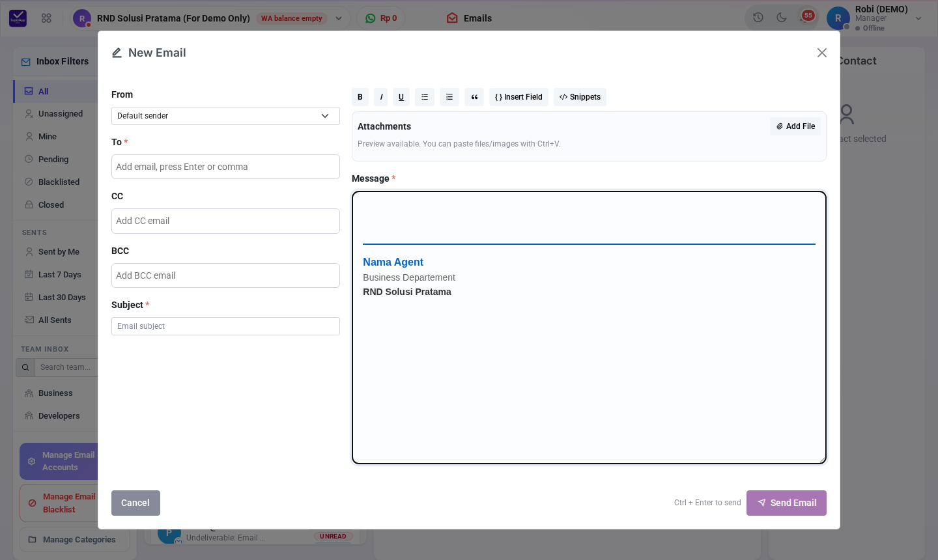Click Add File in the Attachments section
Image resolution: width=938 pixels, height=560 pixels.
(x=795, y=126)
